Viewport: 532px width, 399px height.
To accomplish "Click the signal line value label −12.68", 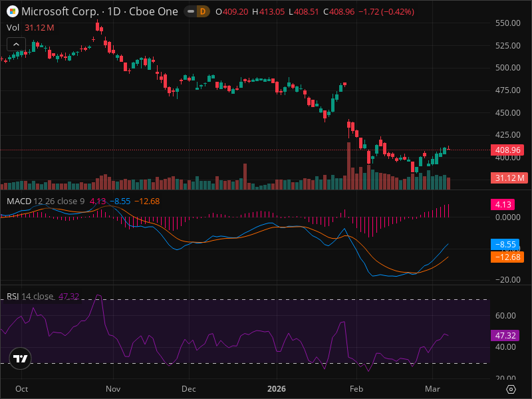I will coord(507,257).
